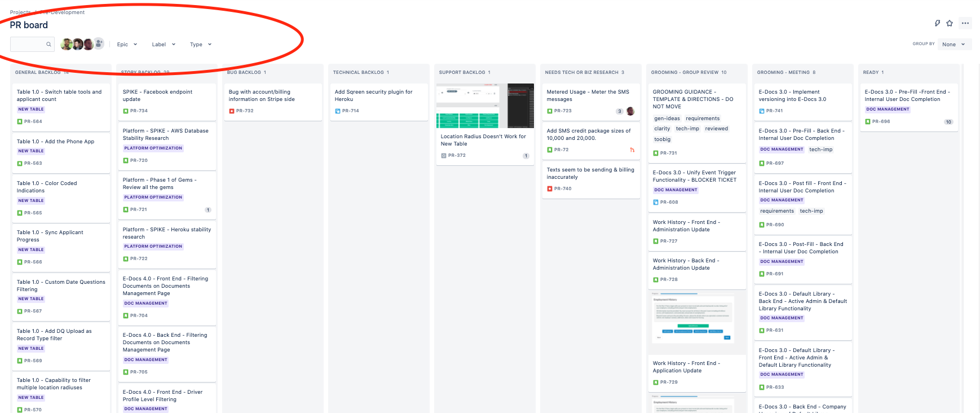
Task: Click the gen-ideas label on PR-731
Action: (x=667, y=118)
